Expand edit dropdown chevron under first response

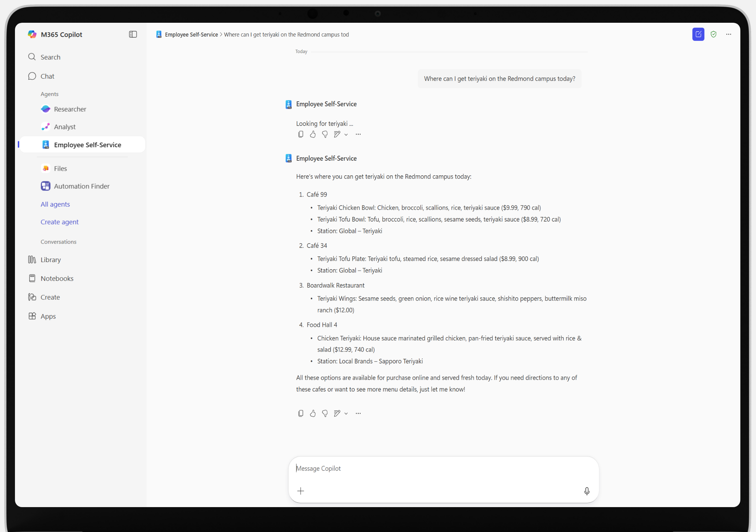tap(346, 134)
